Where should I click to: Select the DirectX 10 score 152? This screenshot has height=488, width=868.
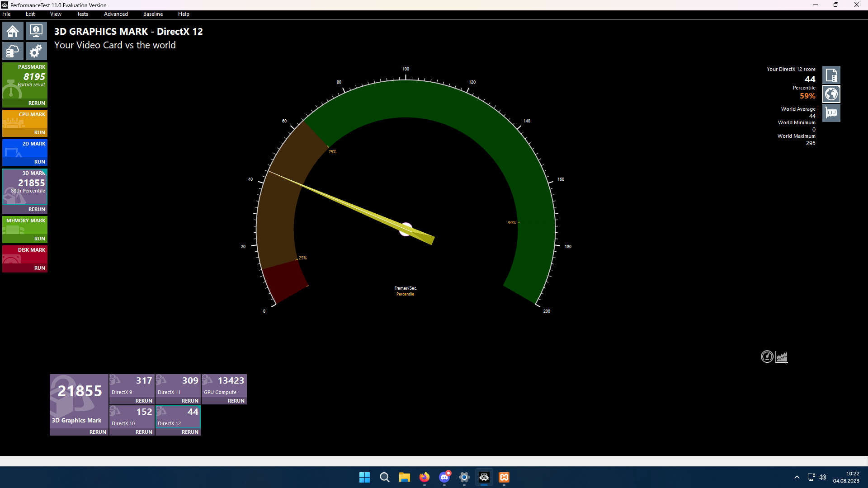(144, 412)
